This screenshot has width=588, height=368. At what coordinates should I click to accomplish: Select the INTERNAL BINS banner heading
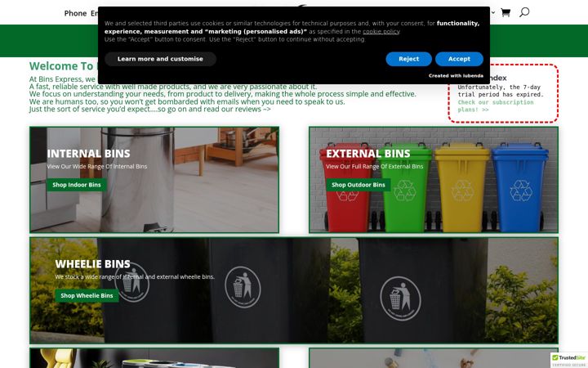coord(88,154)
